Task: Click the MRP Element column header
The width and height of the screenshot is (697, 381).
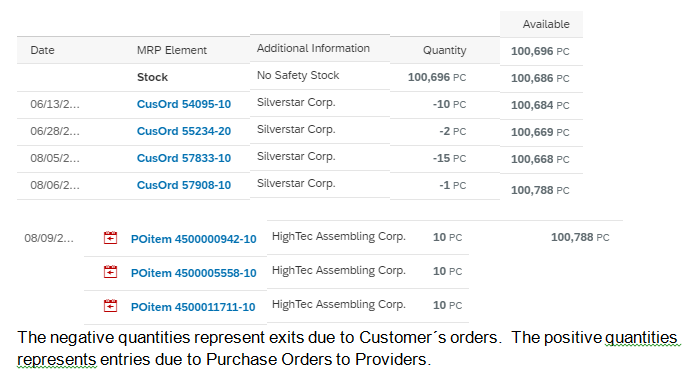Action: [172, 50]
